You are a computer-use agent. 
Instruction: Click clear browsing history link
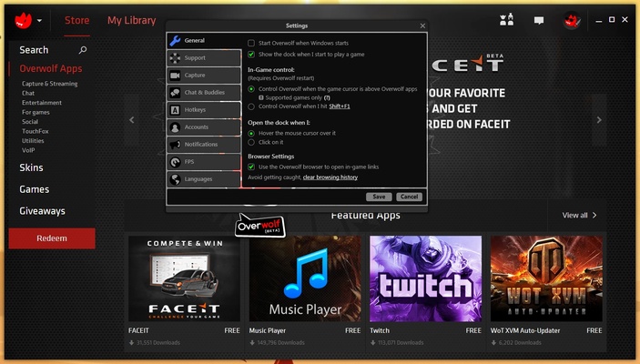[330, 177]
